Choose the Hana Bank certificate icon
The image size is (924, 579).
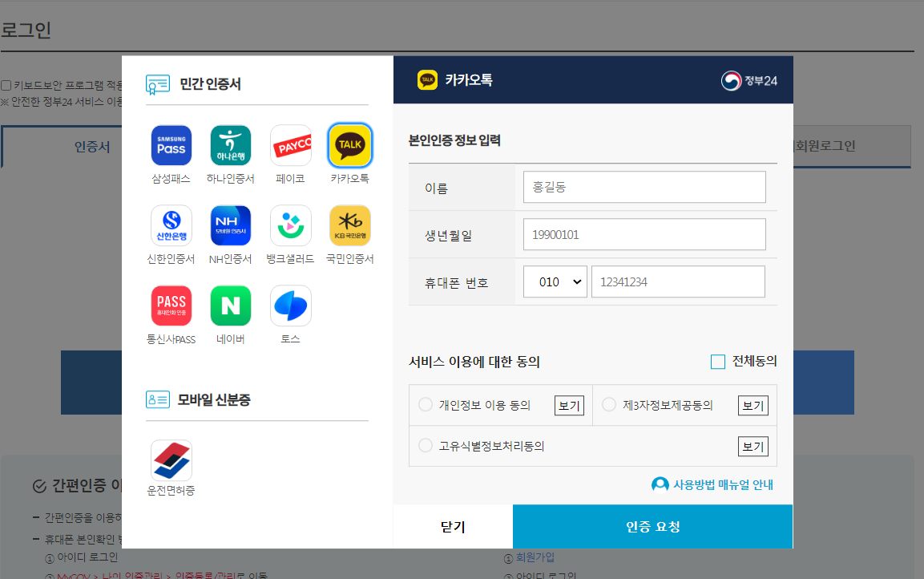tap(231, 145)
